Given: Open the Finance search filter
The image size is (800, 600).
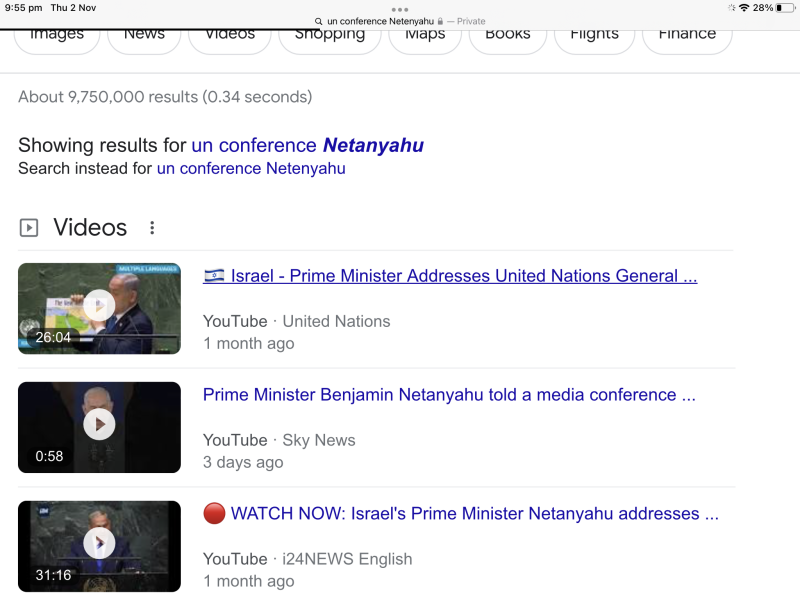Looking at the screenshot, I should point(687,35).
